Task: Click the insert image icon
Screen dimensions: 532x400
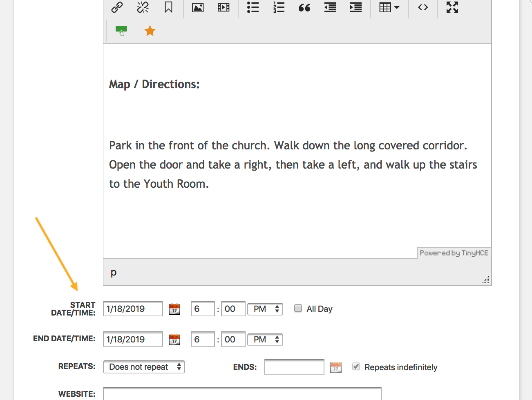Action: [198, 7]
